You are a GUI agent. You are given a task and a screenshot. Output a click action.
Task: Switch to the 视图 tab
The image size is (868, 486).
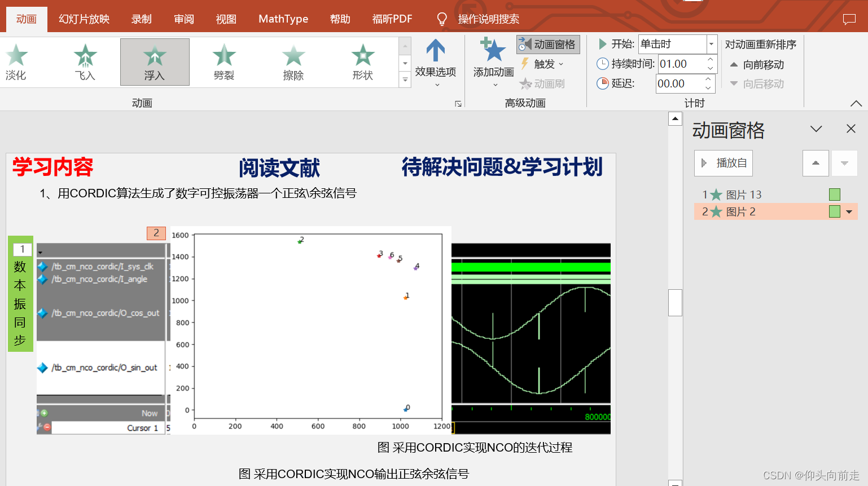[226, 19]
